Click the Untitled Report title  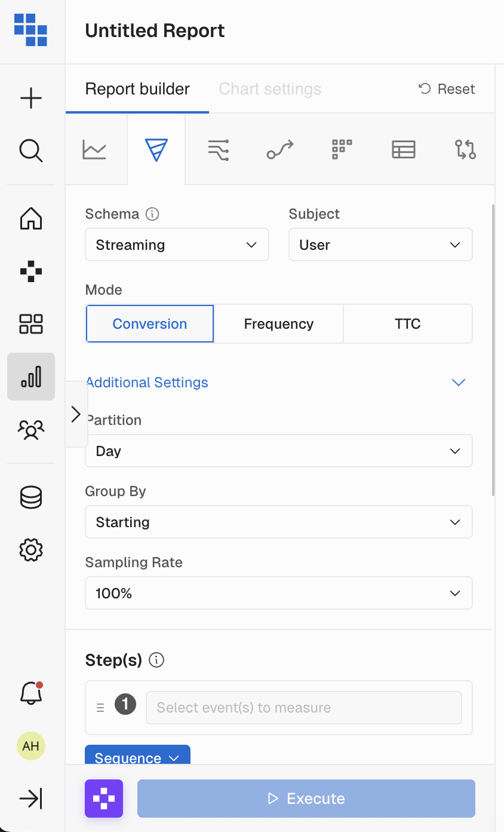pyautogui.click(x=155, y=30)
